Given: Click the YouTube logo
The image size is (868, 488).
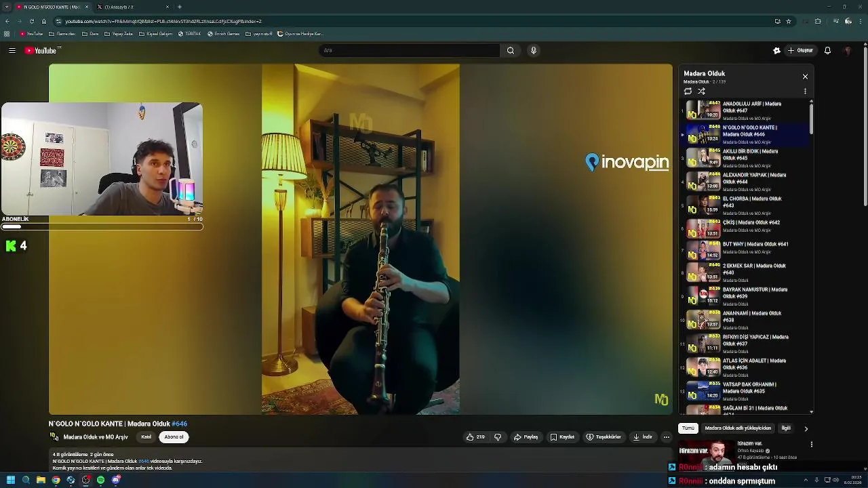Looking at the screenshot, I should 41,50.
